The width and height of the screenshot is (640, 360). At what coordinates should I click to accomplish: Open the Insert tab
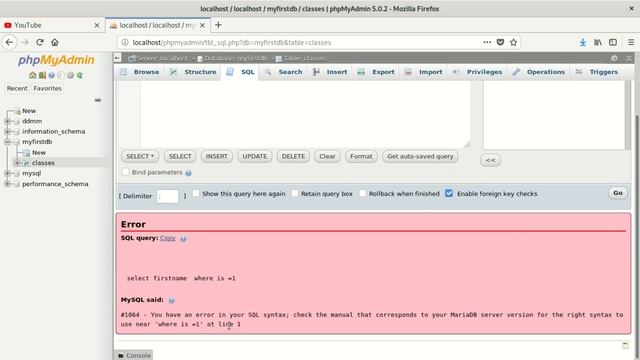click(x=330, y=72)
